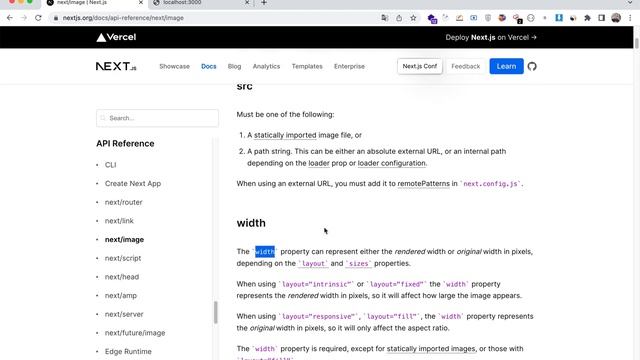The height and width of the screenshot is (360, 640).
Task: Open Docs in the navigation
Action: click(209, 66)
